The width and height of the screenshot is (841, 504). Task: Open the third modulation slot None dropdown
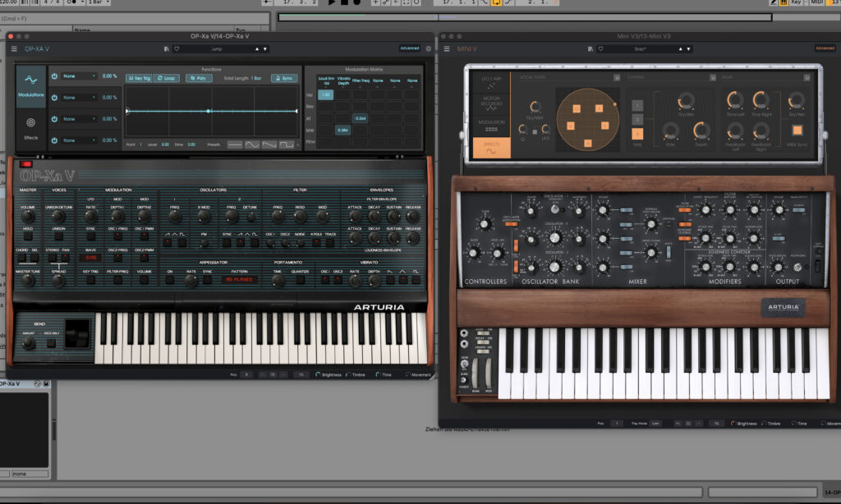click(79, 119)
